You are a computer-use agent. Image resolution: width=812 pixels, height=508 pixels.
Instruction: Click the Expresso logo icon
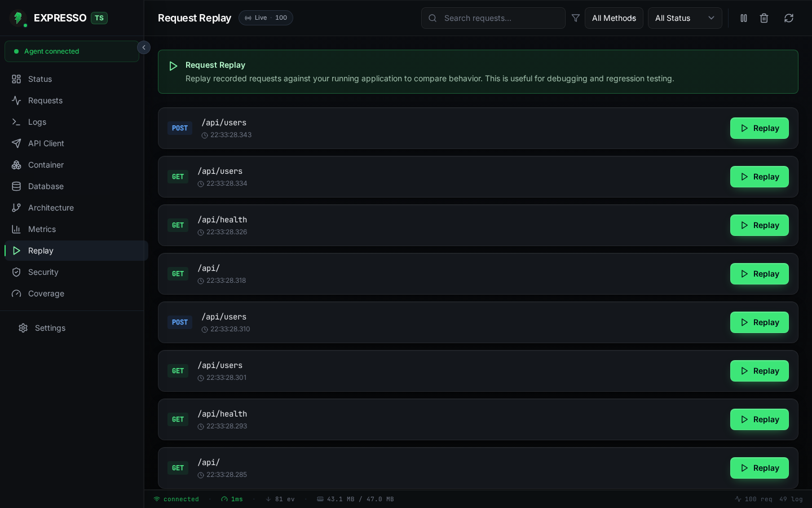coord(18,18)
